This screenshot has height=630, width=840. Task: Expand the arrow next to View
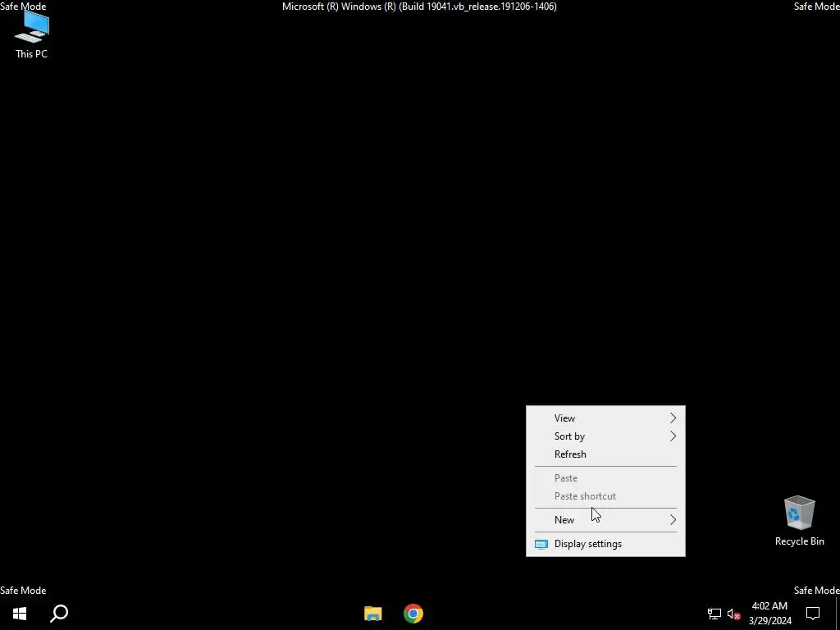point(673,418)
